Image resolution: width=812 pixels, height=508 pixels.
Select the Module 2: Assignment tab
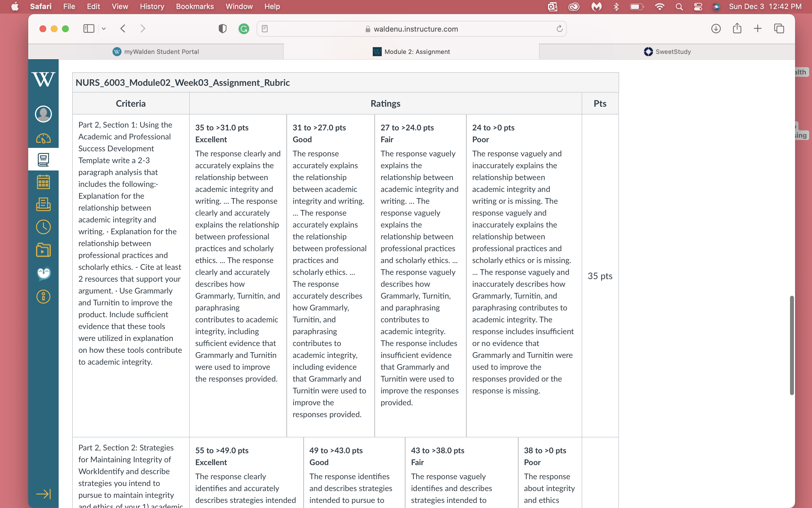[411, 51]
